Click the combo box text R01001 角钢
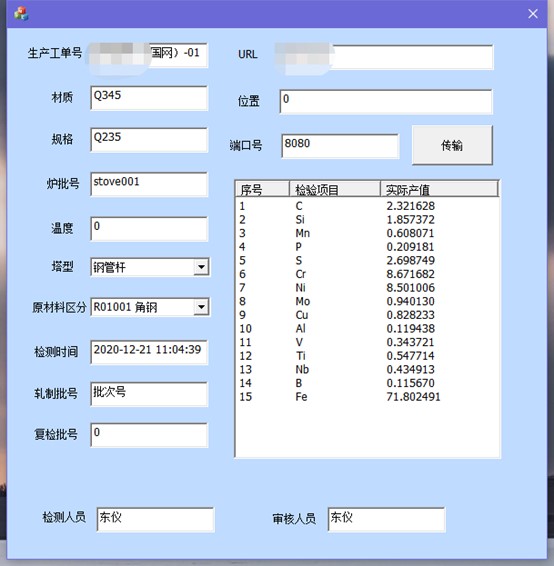The image size is (554, 566). [125, 307]
